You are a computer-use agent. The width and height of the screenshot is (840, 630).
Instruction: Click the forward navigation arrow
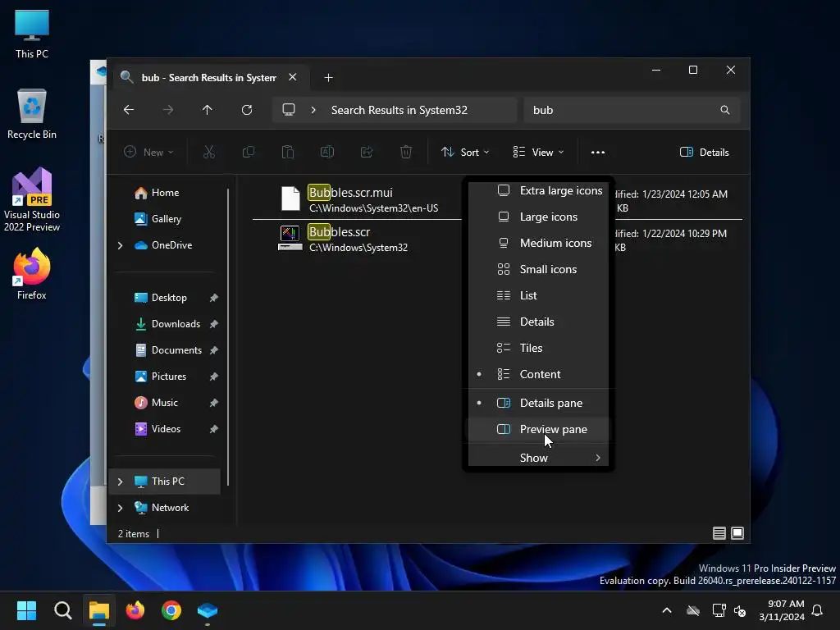(x=167, y=110)
